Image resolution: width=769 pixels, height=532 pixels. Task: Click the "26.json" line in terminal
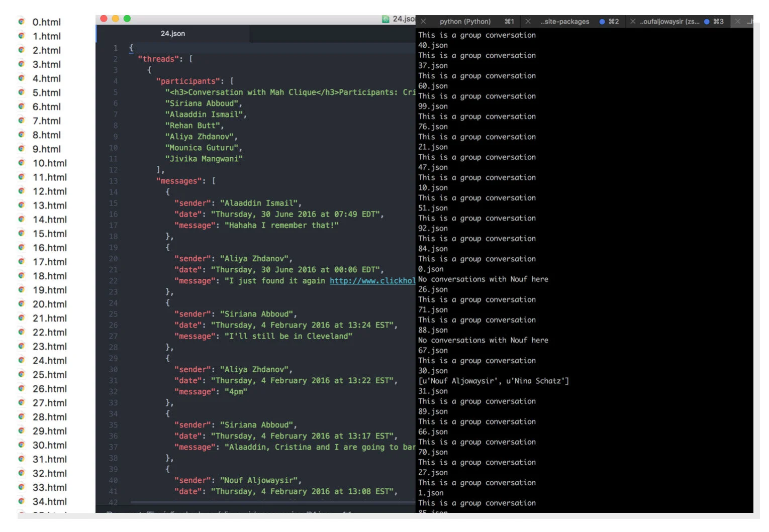coord(433,289)
